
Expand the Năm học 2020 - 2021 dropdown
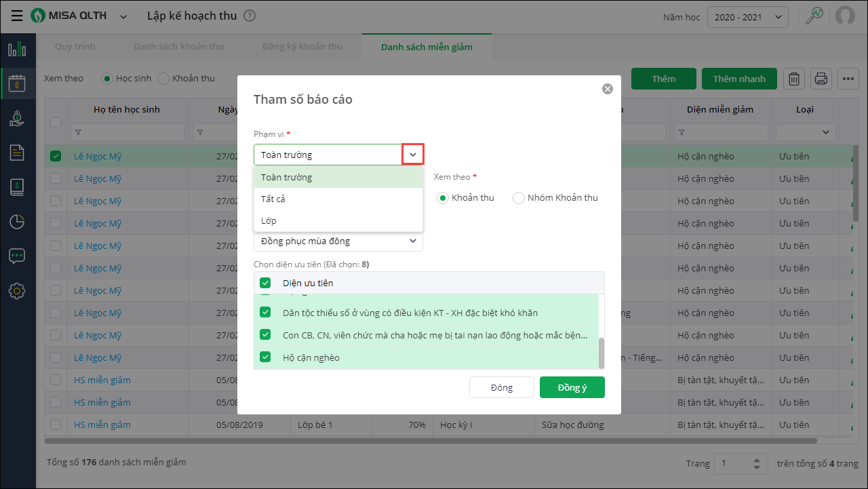click(x=747, y=17)
